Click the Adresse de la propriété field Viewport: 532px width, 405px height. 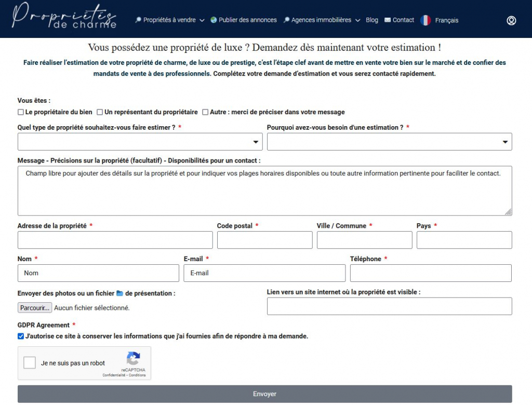click(x=115, y=240)
